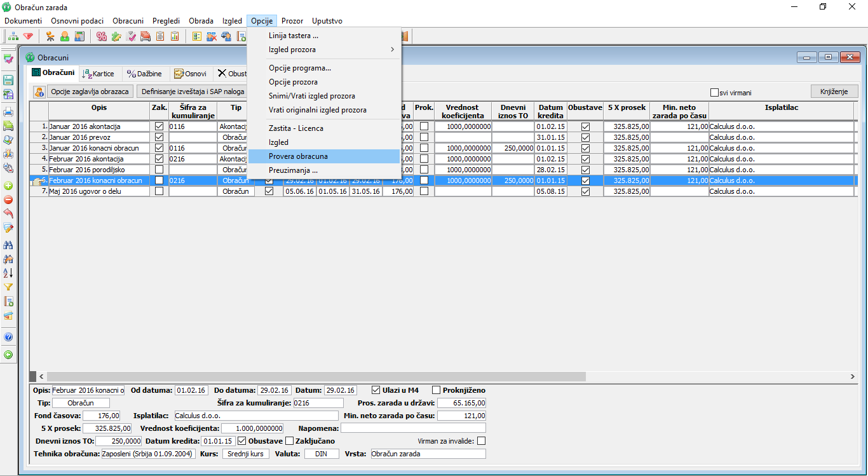This screenshot has width=868, height=476.
Task: Click the red percent toolbar icon
Action: 102,36
